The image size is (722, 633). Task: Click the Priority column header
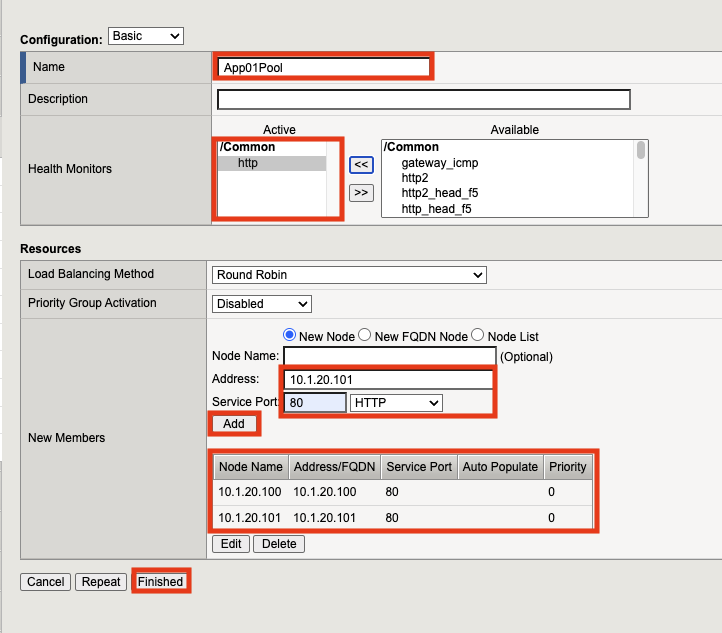click(x=568, y=467)
